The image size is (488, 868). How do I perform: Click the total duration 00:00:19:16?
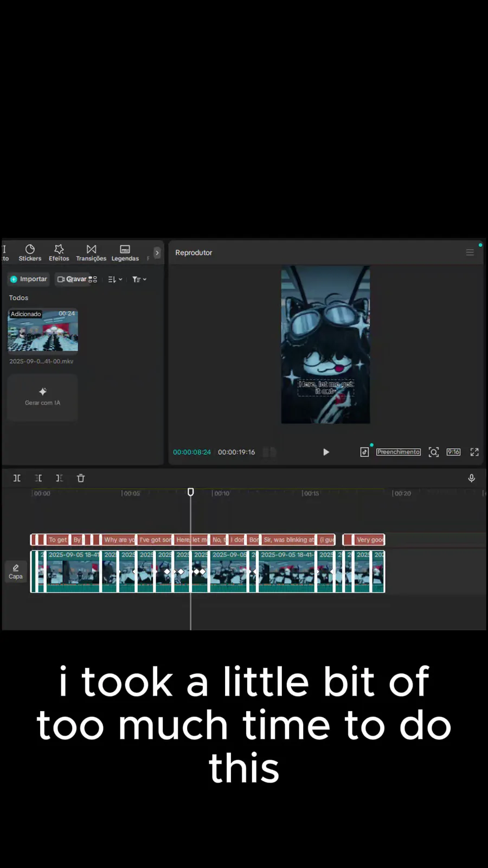pos(236,452)
